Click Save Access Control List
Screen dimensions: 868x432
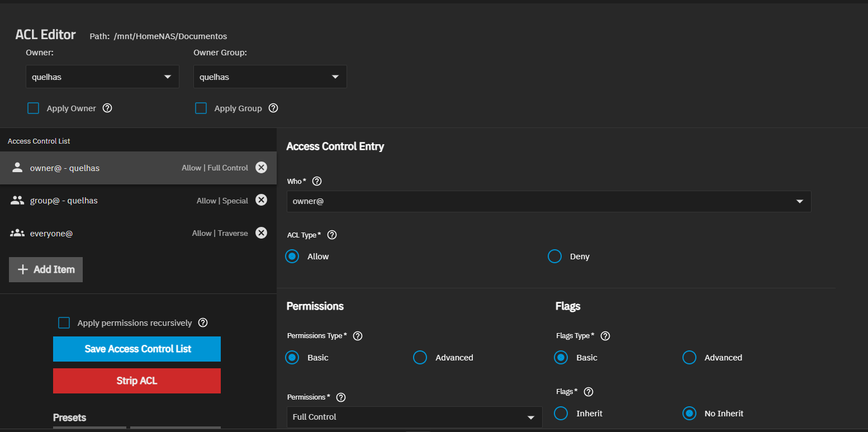pyautogui.click(x=137, y=349)
